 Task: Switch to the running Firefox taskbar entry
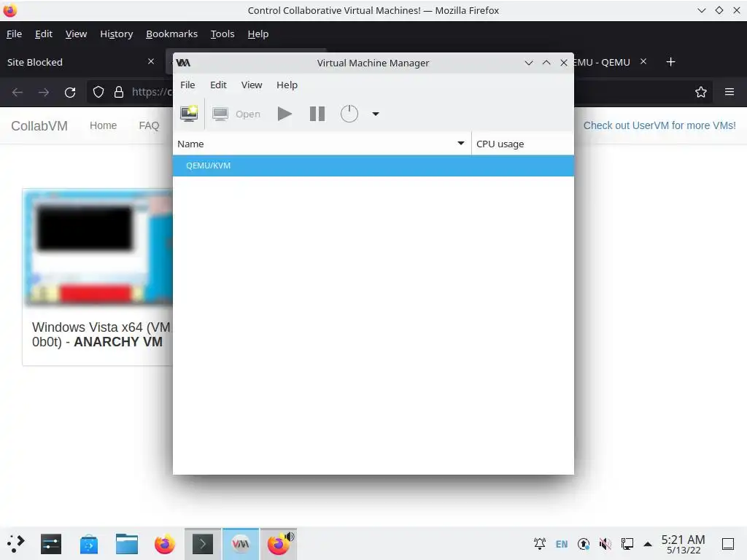pos(279,544)
